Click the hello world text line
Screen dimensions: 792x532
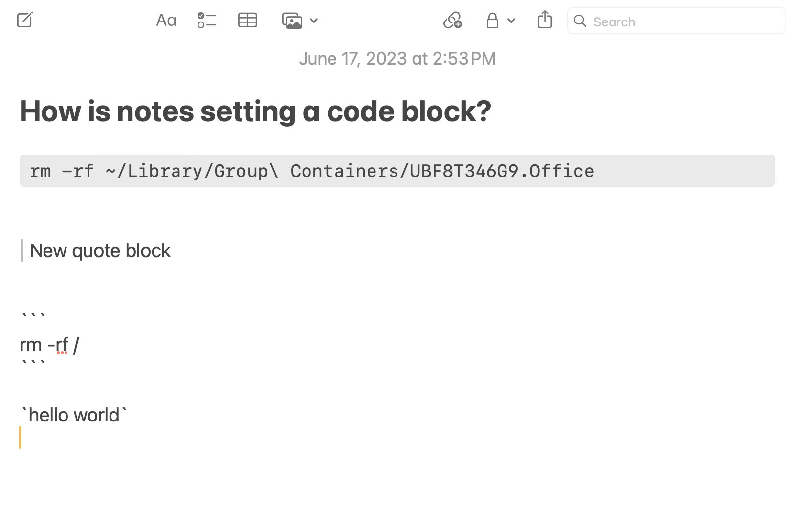point(74,415)
